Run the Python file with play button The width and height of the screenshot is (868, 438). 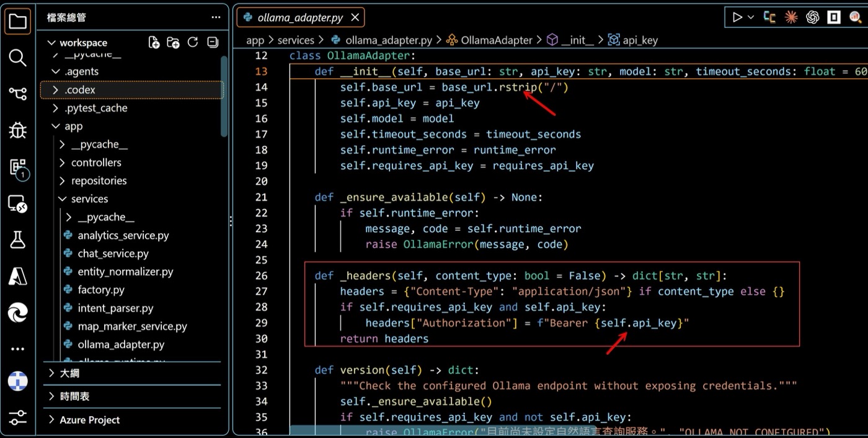[737, 17]
